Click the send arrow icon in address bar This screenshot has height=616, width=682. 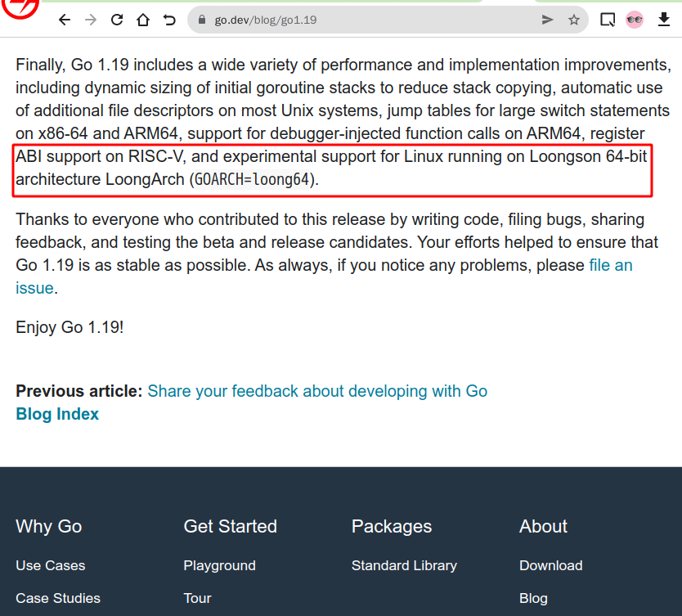point(548,20)
